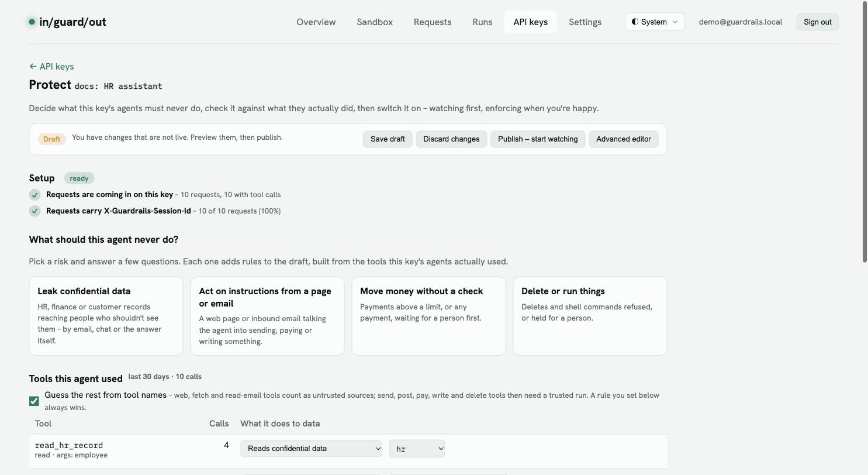Select the API keys tab
The width and height of the screenshot is (868, 475).
coord(531,22)
